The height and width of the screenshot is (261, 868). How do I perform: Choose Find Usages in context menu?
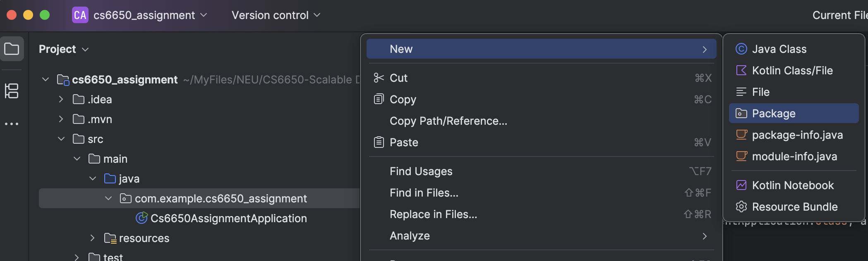tap(421, 171)
